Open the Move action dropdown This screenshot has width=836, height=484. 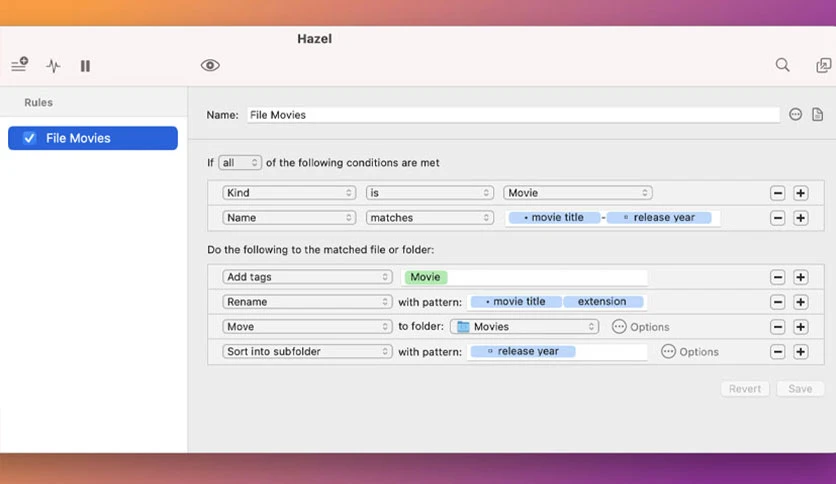click(307, 326)
